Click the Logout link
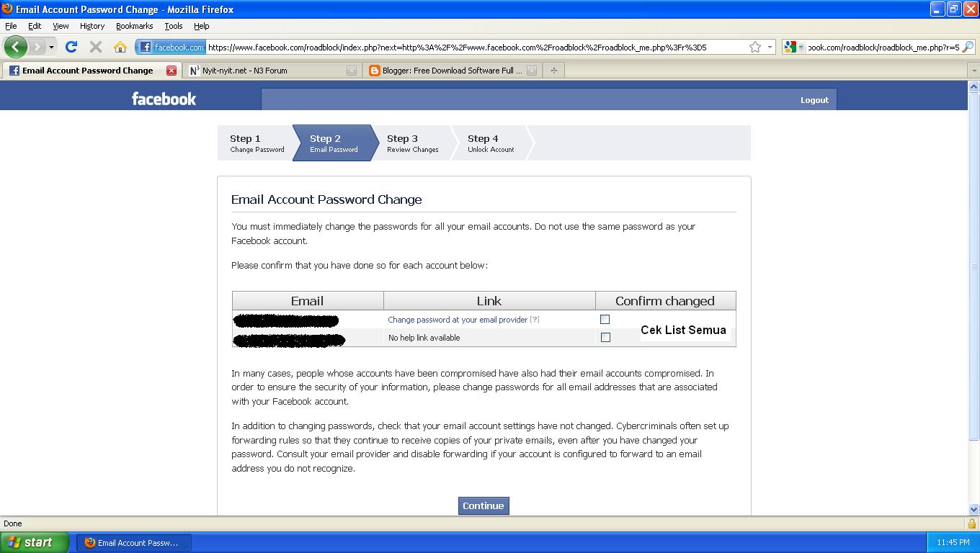The width and height of the screenshot is (980, 553). [x=814, y=100]
